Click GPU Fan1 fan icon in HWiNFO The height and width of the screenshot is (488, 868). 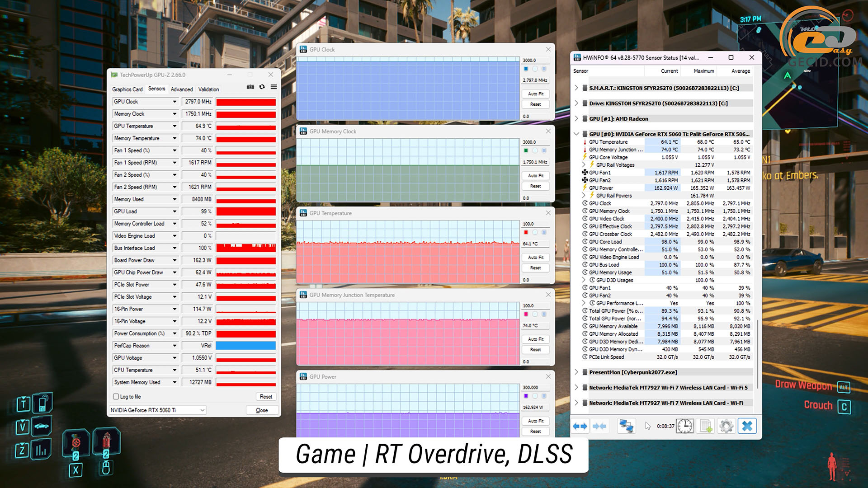(585, 173)
